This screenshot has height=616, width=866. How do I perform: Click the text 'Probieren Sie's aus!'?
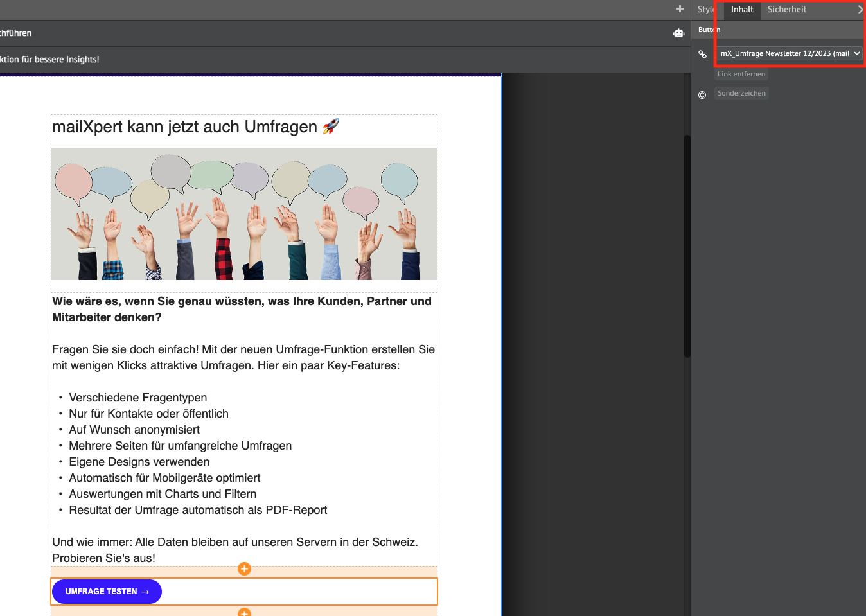(x=103, y=558)
